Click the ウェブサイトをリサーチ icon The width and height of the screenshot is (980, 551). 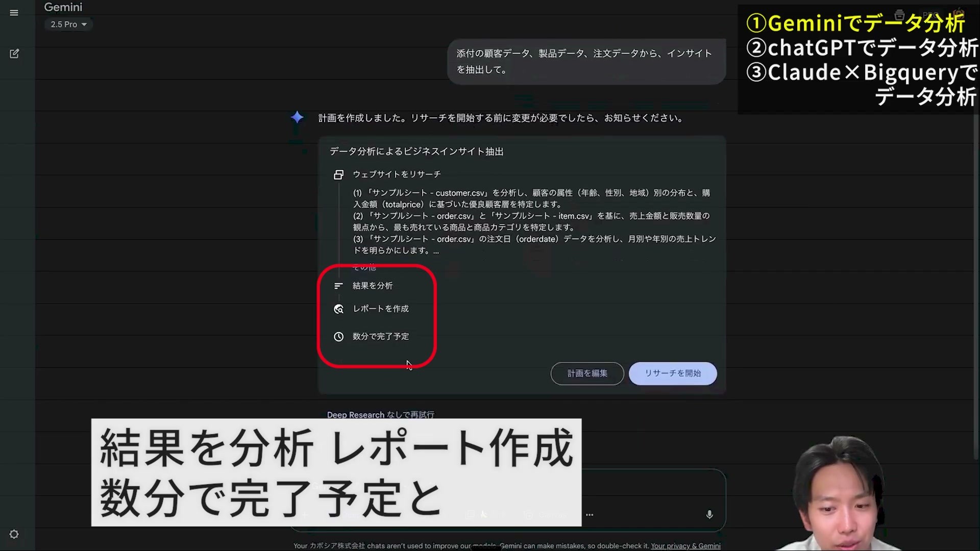pyautogui.click(x=338, y=174)
